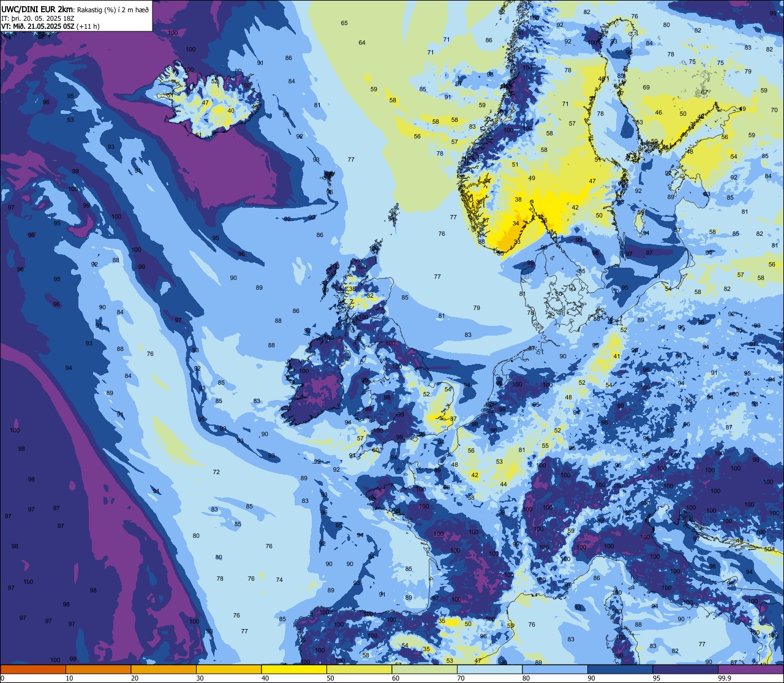The width and height of the screenshot is (784, 683).
Task: Select the 40–50 bright yellow legend swatch
Action: pyautogui.click(x=294, y=669)
